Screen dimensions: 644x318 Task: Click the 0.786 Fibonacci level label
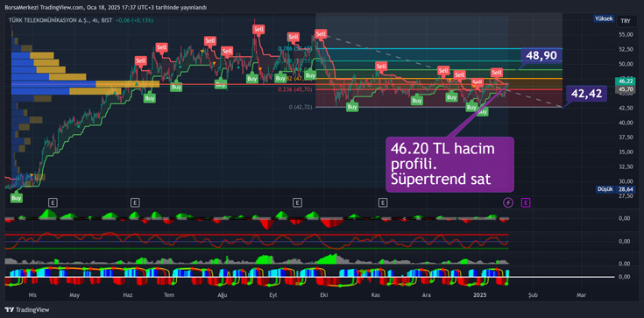pos(295,48)
